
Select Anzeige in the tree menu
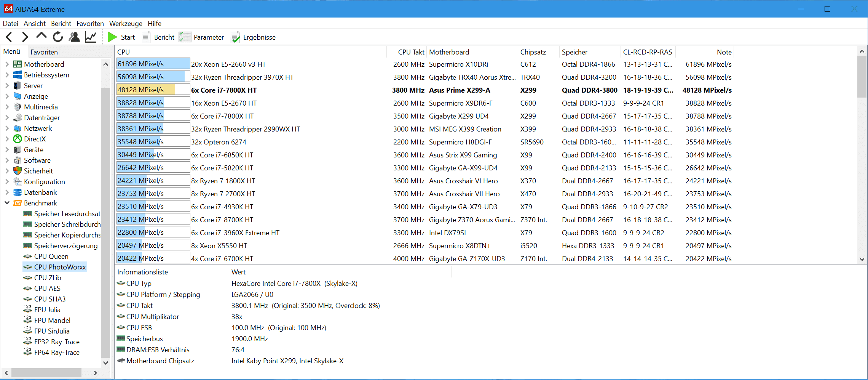(36, 96)
